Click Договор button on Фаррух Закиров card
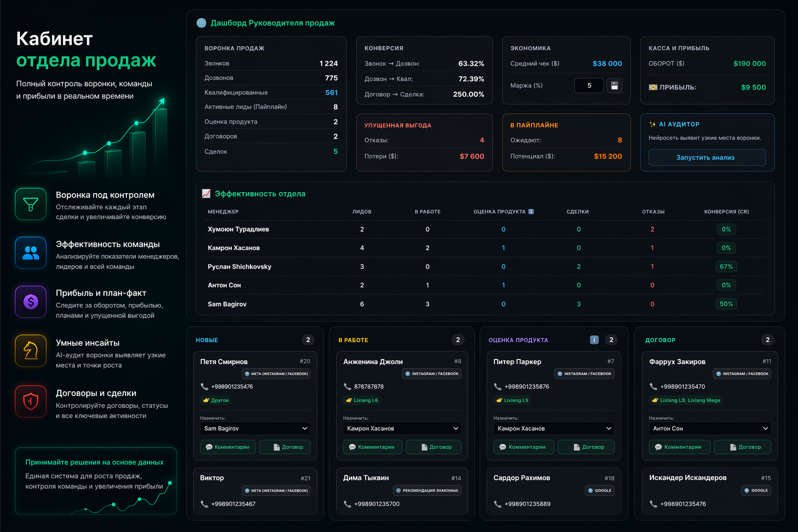The image size is (798, 532). (742, 447)
